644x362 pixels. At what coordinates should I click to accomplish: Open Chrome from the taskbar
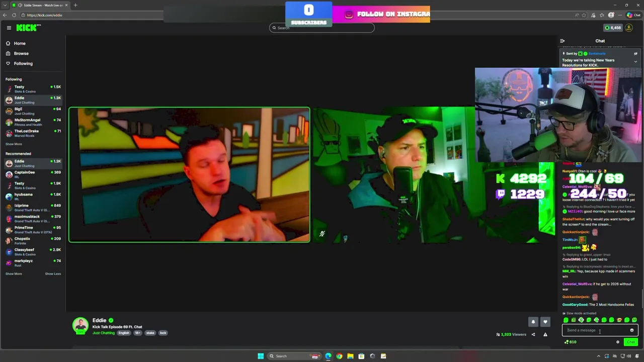click(x=339, y=356)
